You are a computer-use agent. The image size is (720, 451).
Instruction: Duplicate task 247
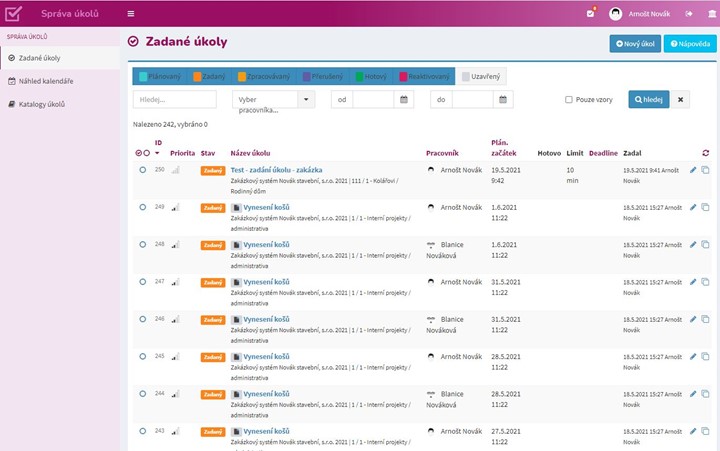tap(705, 282)
